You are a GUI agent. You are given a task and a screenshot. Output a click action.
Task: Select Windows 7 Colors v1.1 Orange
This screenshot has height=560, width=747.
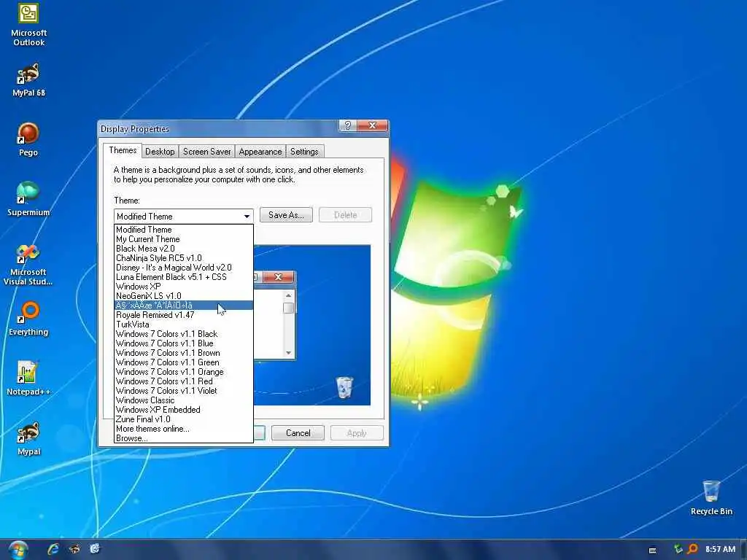tap(184, 372)
